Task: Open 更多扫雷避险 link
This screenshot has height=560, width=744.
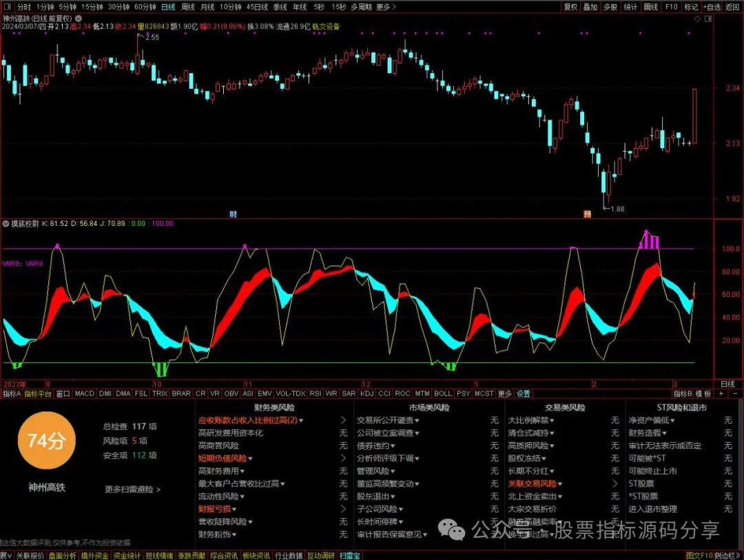Action: click(x=132, y=489)
